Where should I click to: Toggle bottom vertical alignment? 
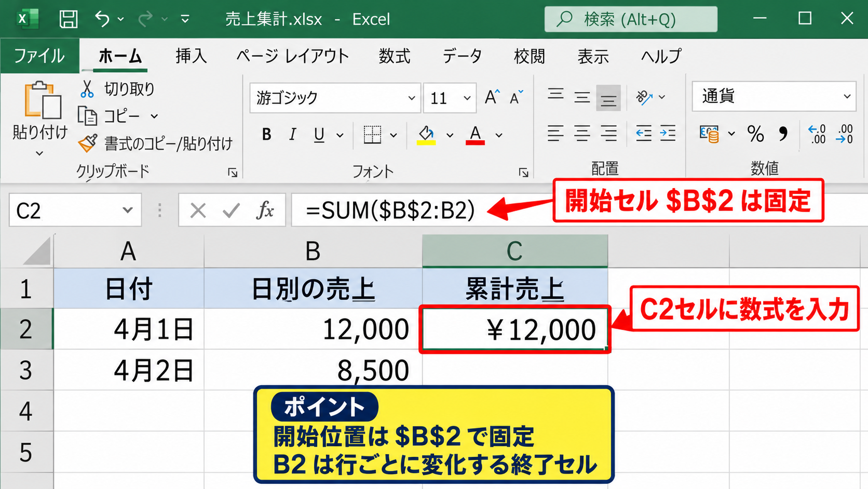click(x=608, y=97)
